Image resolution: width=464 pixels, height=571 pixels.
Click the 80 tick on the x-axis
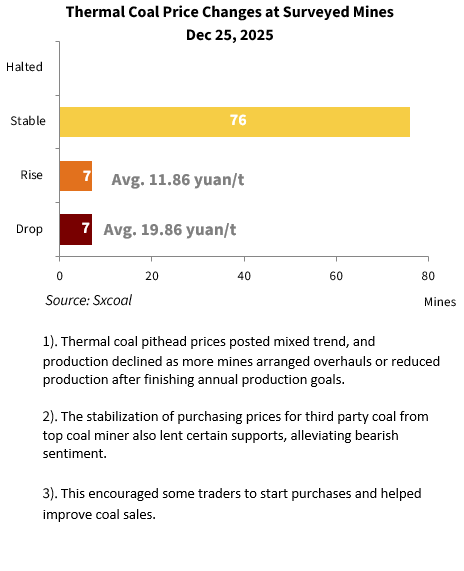428,276
